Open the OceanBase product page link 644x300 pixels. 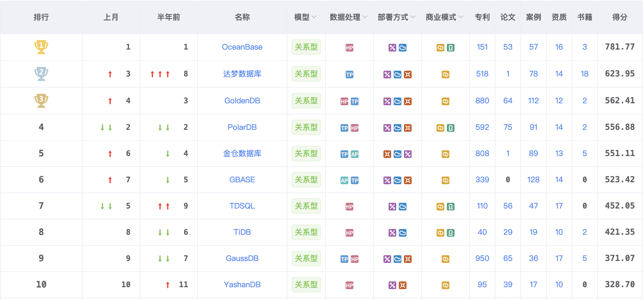pyautogui.click(x=242, y=47)
